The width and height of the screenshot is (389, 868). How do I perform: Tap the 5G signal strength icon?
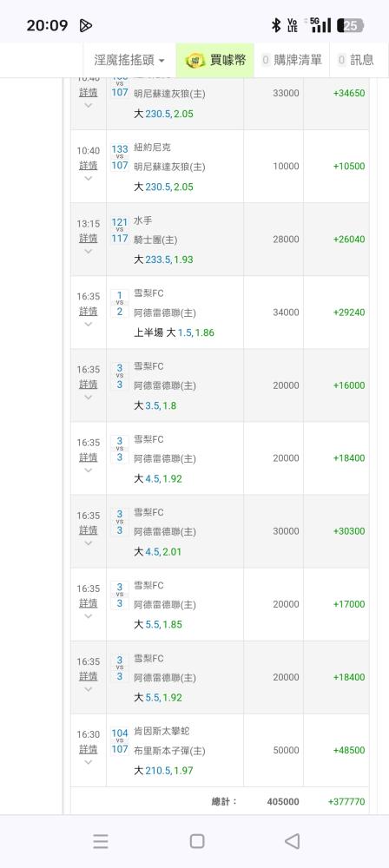point(320,25)
